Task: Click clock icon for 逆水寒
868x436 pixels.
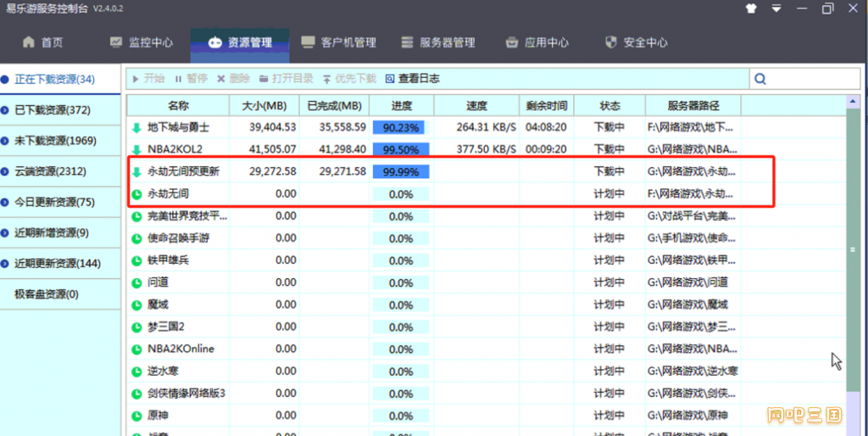Action: coord(136,372)
